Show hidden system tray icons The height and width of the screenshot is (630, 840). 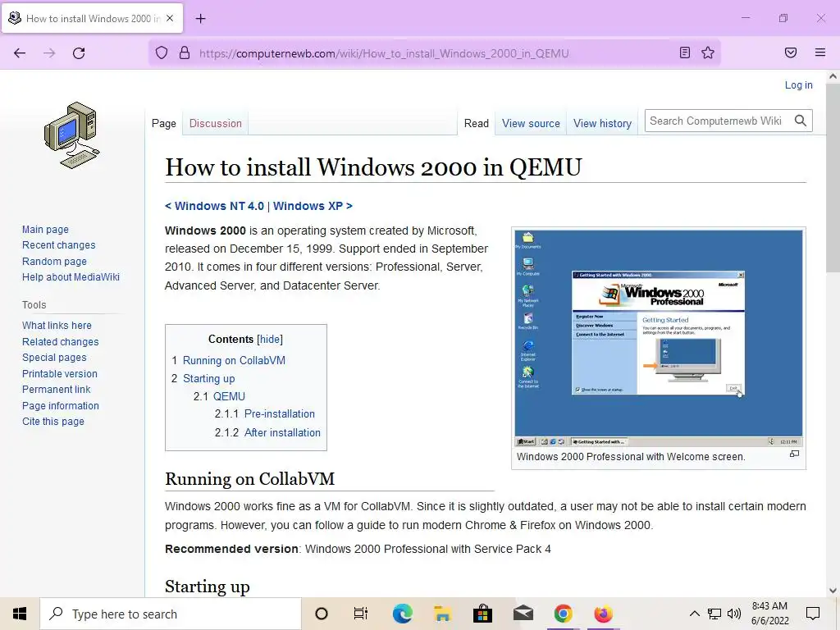tap(694, 614)
